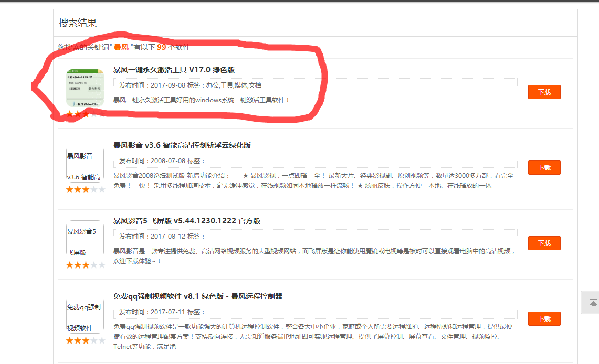
Task: Click the 搜索结果 heading
Action: [x=78, y=23]
